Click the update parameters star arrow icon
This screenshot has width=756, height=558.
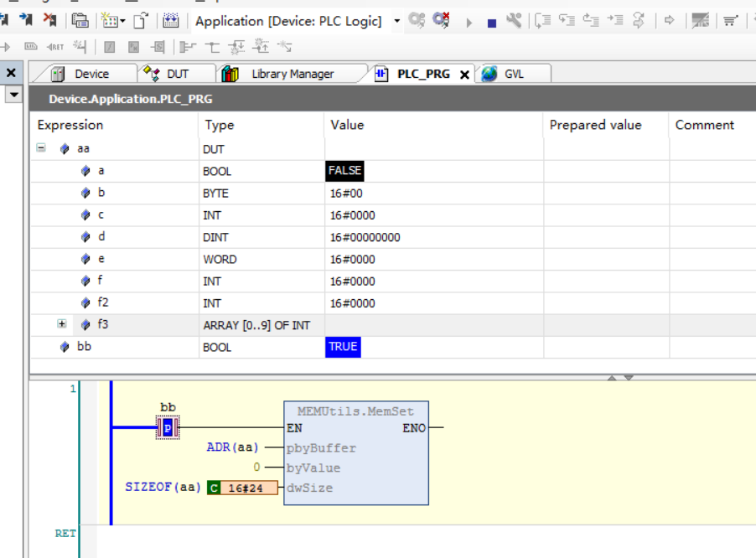pos(285,46)
